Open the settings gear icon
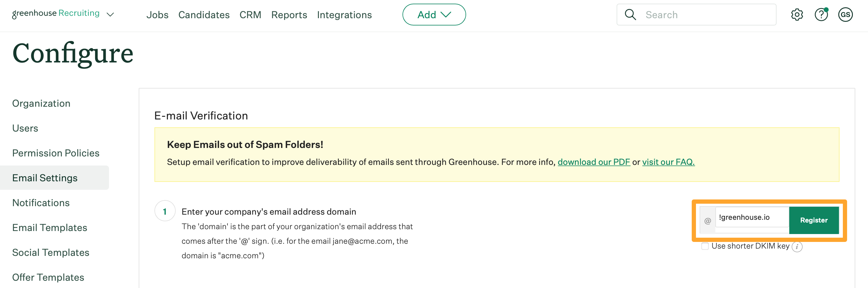Viewport: 868px width, 288px height. [x=797, y=15]
